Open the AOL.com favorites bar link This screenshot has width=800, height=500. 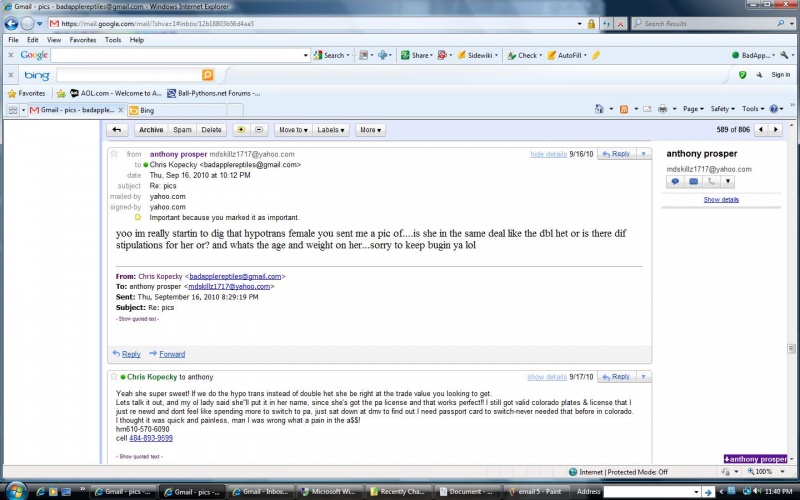115,93
